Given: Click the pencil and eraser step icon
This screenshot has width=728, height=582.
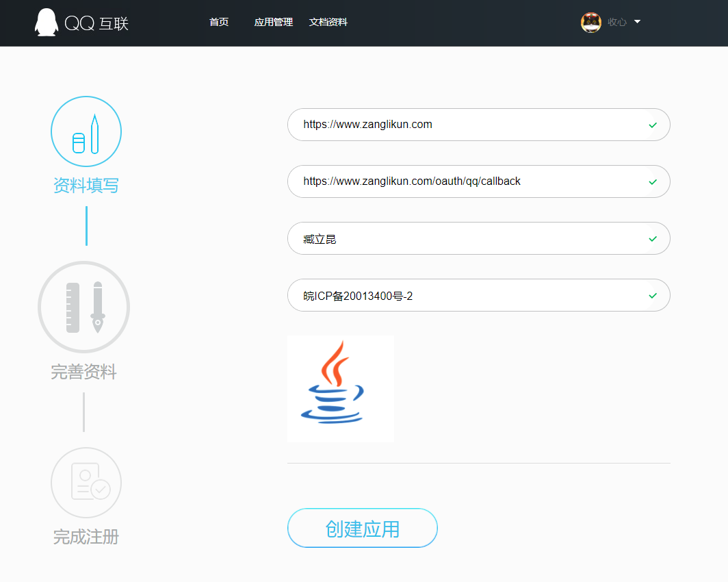Looking at the screenshot, I should tap(86, 131).
